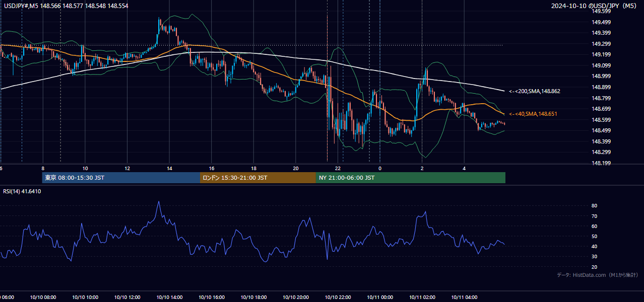Select the 10/11 04:00 date label

tap(464, 297)
